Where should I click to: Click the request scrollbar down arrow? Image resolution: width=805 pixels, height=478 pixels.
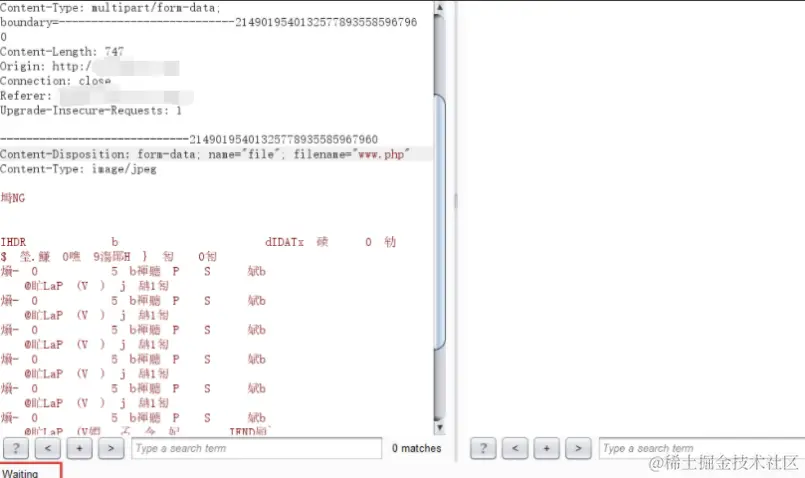point(439,427)
